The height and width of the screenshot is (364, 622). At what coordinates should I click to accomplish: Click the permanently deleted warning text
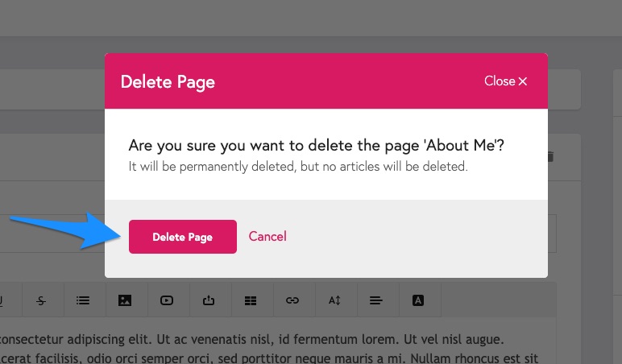(x=298, y=167)
